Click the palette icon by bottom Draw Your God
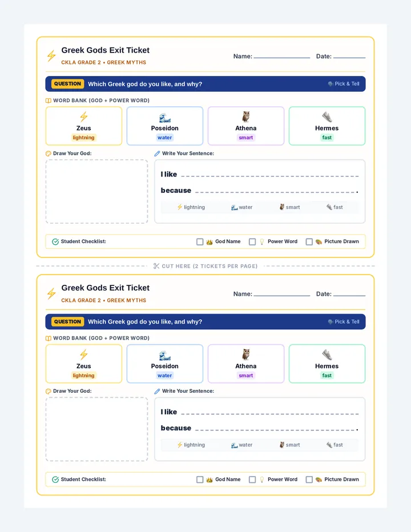Image resolution: width=411 pixels, height=532 pixels. coord(48,391)
